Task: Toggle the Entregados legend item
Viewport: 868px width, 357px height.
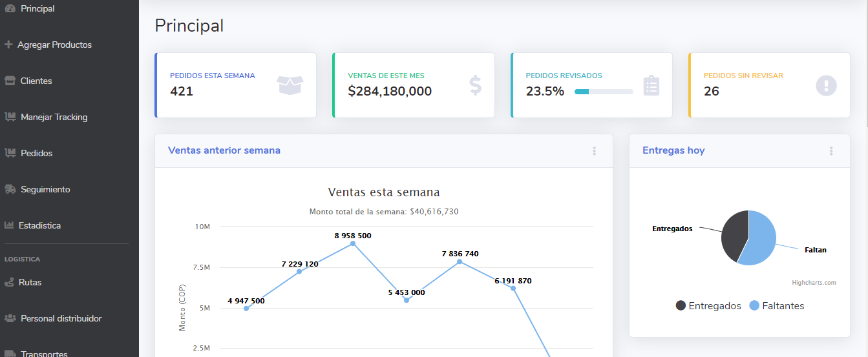Action: pyautogui.click(x=708, y=305)
